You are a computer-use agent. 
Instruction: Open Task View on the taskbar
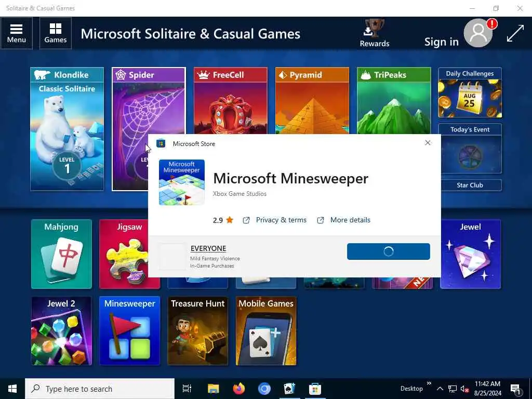pyautogui.click(x=187, y=389)
